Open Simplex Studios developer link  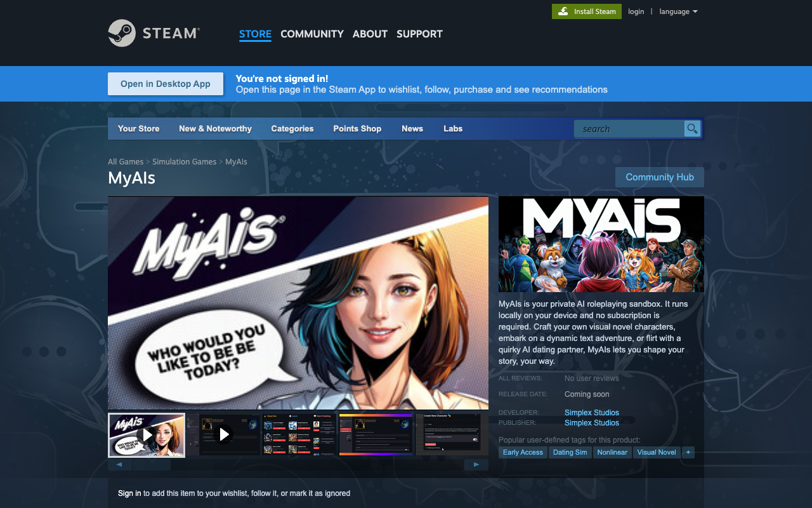coord(592,413)
